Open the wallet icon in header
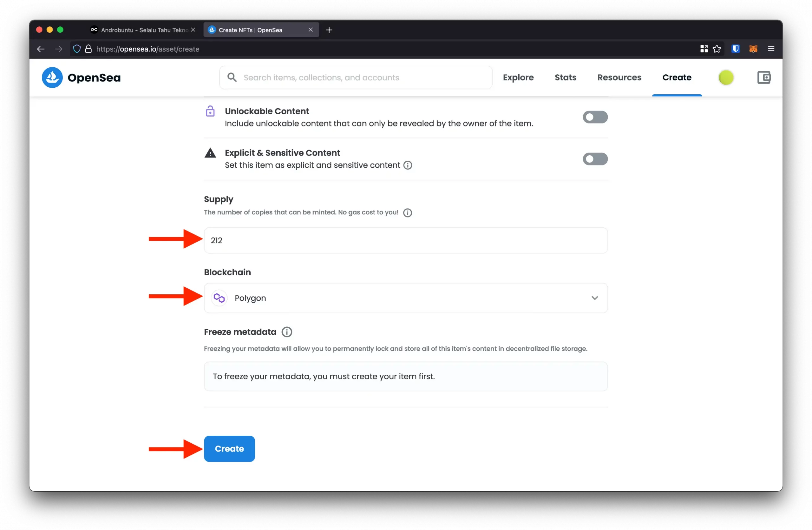This screenshot has width=812, height=530. point(763,77)
